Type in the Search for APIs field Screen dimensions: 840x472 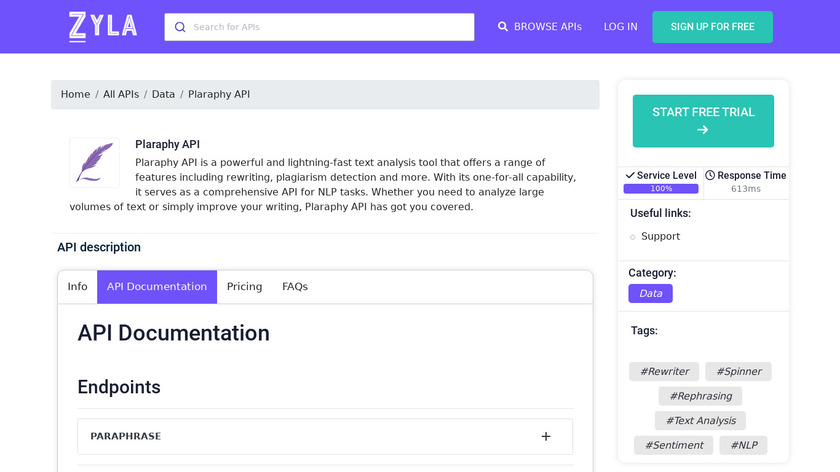click(x=330, y=27)
